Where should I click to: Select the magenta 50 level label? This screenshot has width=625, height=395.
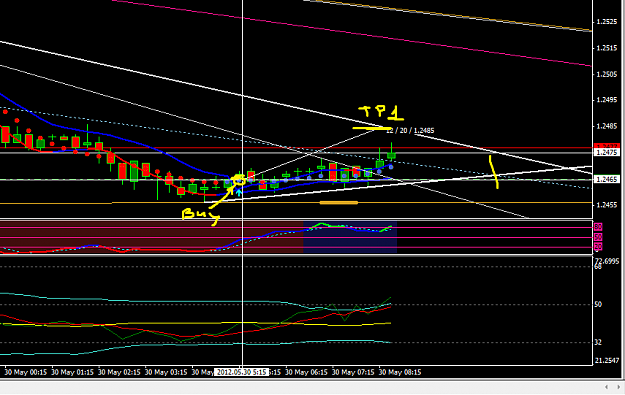(x=598, y=237)
